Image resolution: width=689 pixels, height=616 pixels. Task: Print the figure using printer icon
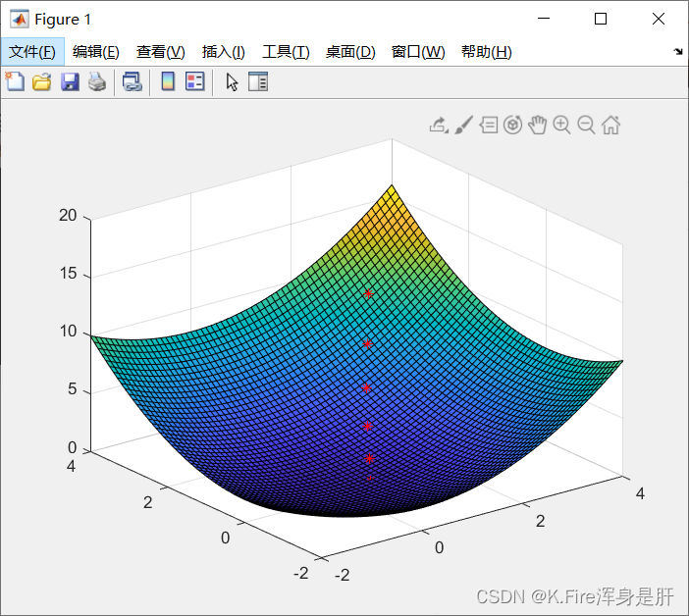coord(97,82)
